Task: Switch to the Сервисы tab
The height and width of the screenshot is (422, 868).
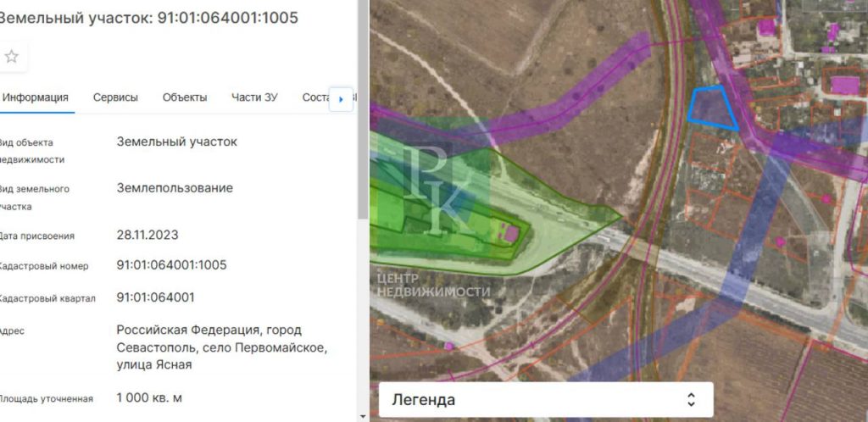Action: [x=115, y=98]
